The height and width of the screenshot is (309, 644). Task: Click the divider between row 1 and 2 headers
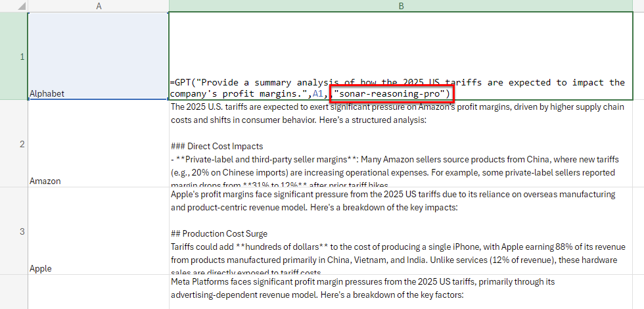pyautogui.click(x=14, y=101)
